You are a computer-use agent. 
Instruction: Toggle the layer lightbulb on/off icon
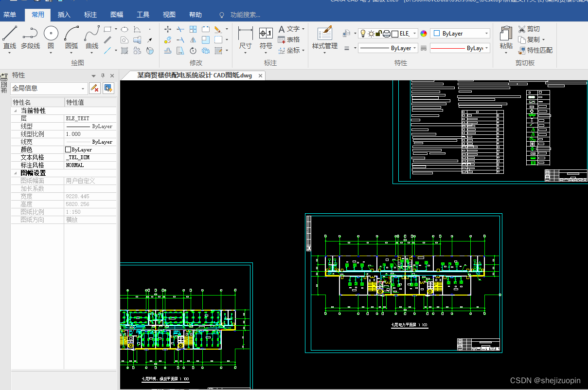pyautogui.click(x=363, y=34)
